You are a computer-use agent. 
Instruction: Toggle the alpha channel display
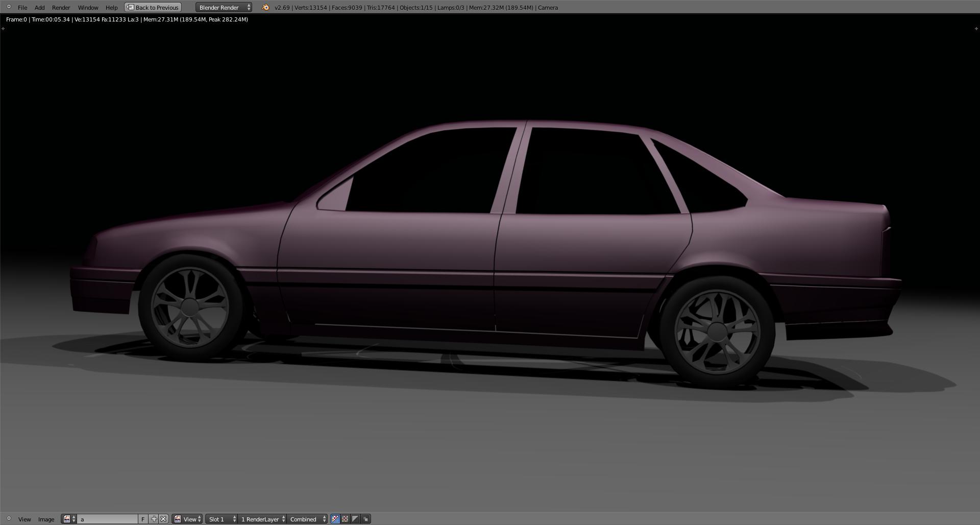[346, 519]
